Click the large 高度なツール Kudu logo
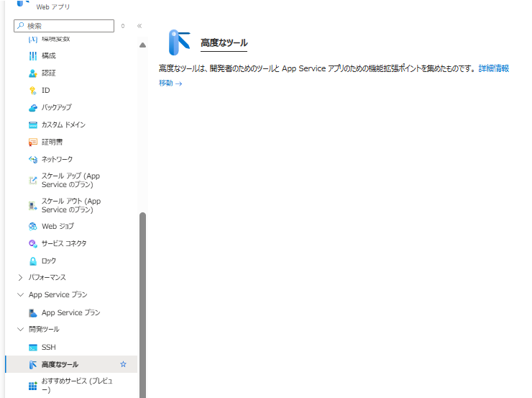 tap(180, 42)
